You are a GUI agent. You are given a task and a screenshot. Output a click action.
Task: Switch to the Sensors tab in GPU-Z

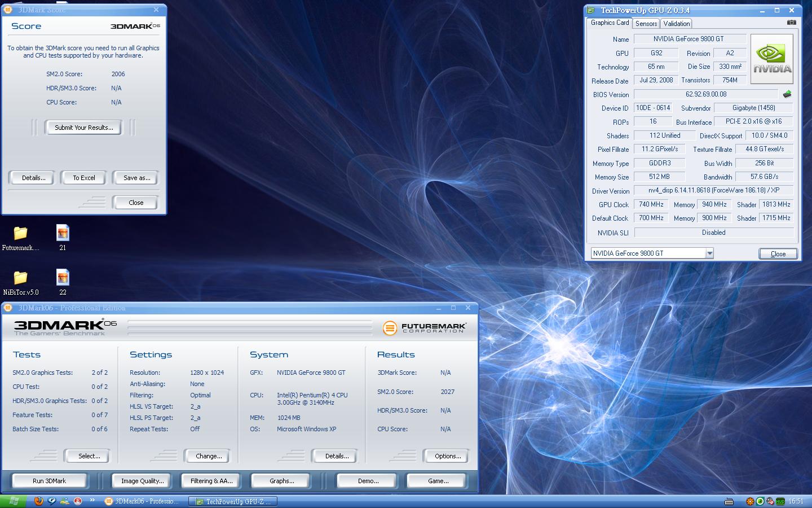(646, 23)
